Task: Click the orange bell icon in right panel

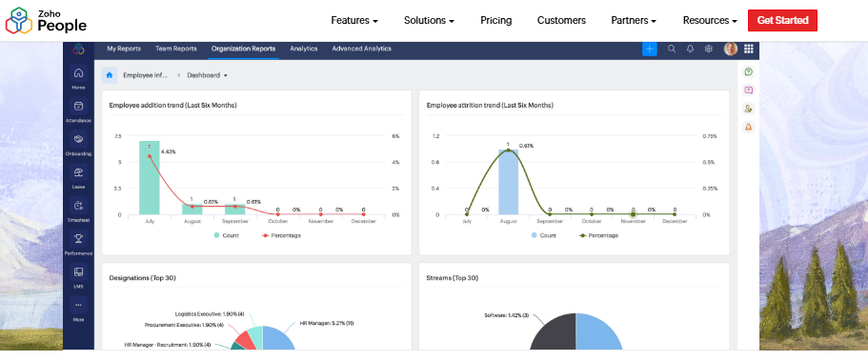Action: pyautogui.click(x=749, y=128)
